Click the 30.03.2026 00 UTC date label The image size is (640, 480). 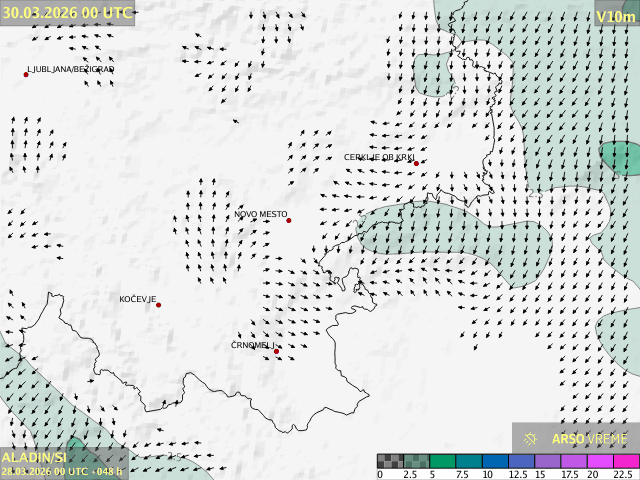pos(67,13)
